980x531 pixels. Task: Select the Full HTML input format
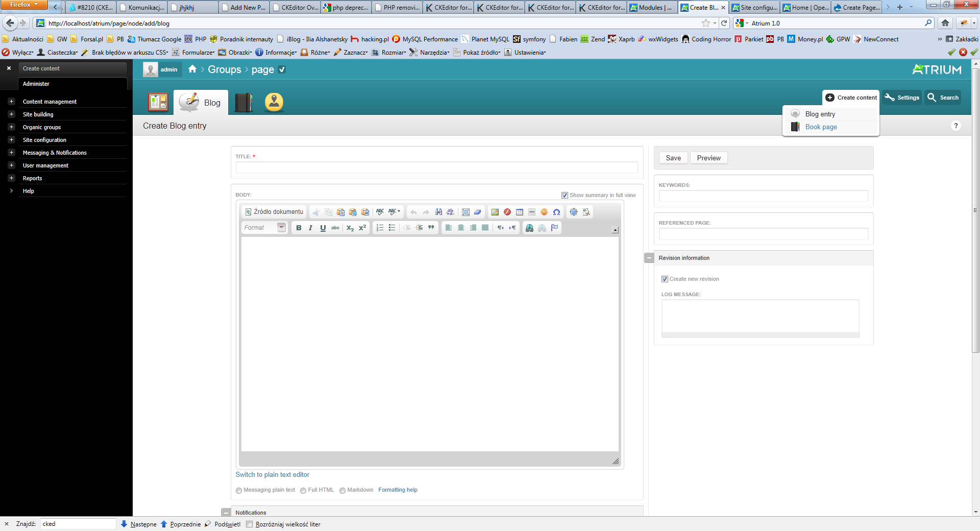coord(303,490)
